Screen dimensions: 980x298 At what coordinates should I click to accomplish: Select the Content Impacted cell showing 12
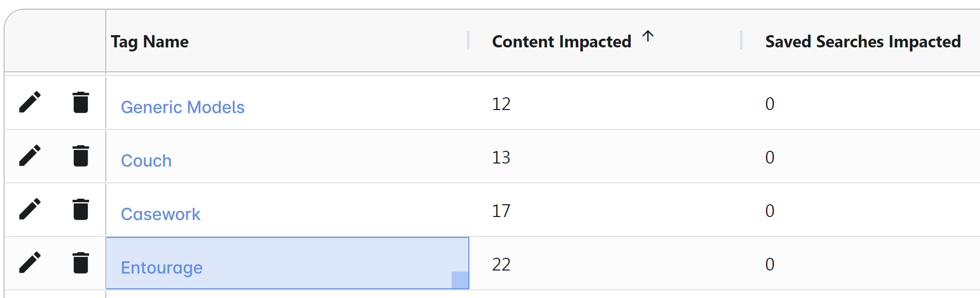[501, 104]
